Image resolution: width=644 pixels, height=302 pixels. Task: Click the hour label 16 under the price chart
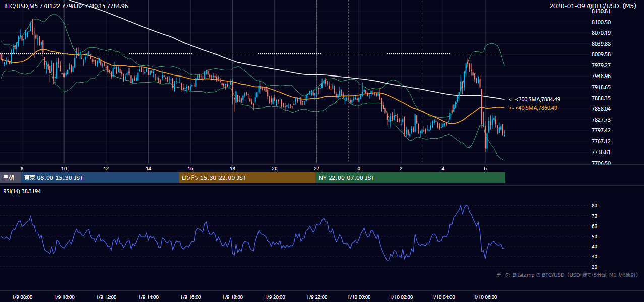190,168
